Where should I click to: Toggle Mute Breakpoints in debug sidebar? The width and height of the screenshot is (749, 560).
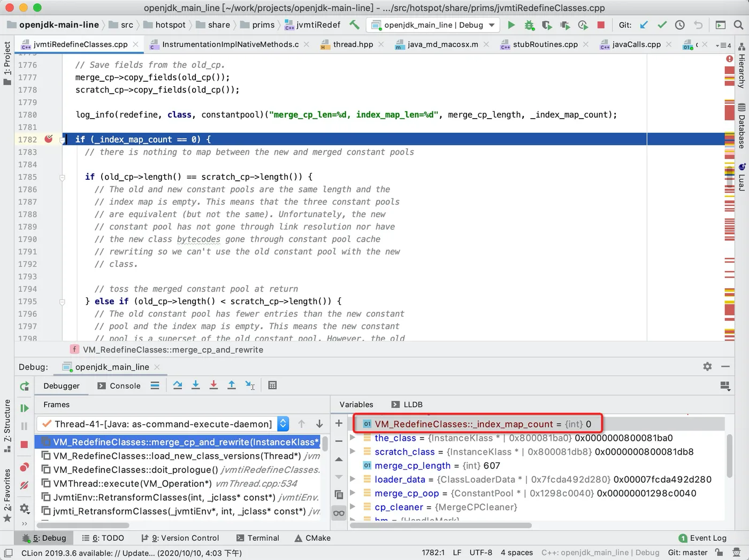pos(25,486)
